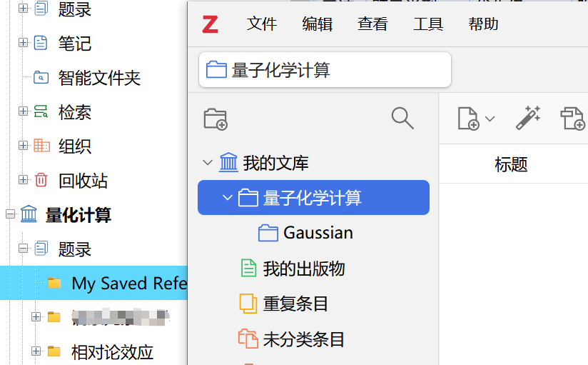Click the 我的出版物 green document icon
The image size is (588, 365).
point(248,268)
